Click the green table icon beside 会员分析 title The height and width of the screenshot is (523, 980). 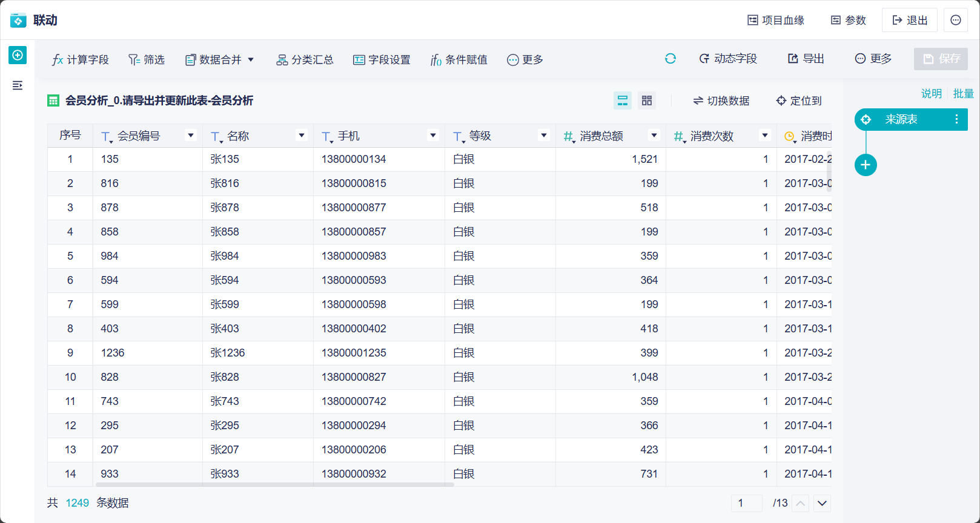click(53, 100)
